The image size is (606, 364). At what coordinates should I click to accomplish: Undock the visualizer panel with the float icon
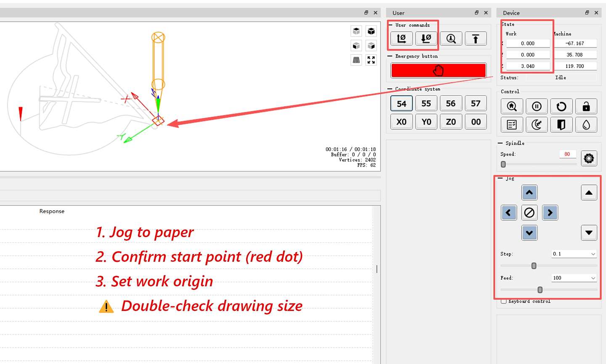pos(367,13)
